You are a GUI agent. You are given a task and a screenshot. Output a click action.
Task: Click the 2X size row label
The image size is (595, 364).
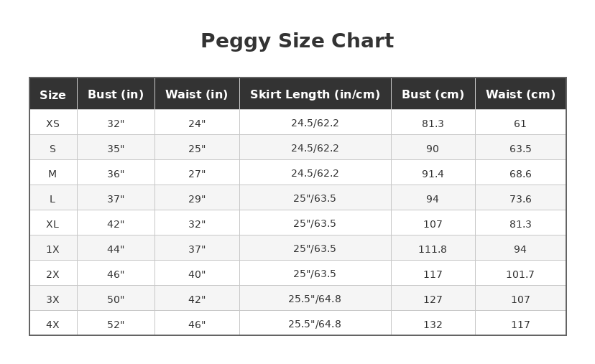point(52,274)
